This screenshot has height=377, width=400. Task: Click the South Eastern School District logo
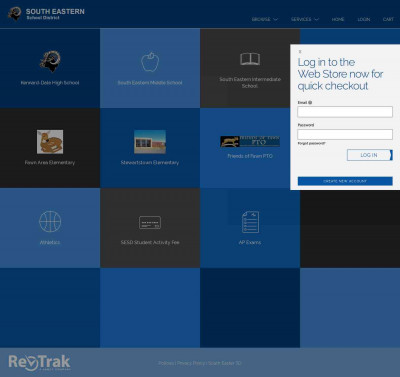pyautogui.click(x=46, y=14)
